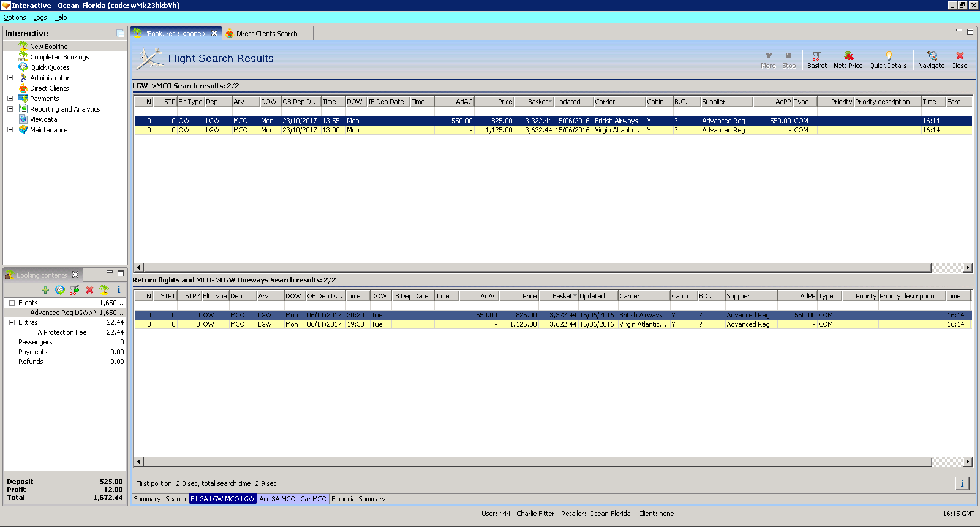Close flight search results with red X

coord(959,59)
